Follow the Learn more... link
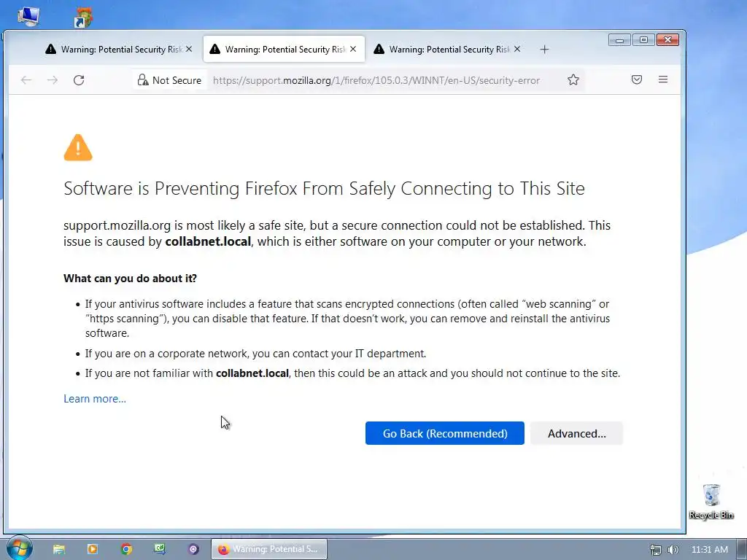The image size is (747, 560). pos(95,399)
